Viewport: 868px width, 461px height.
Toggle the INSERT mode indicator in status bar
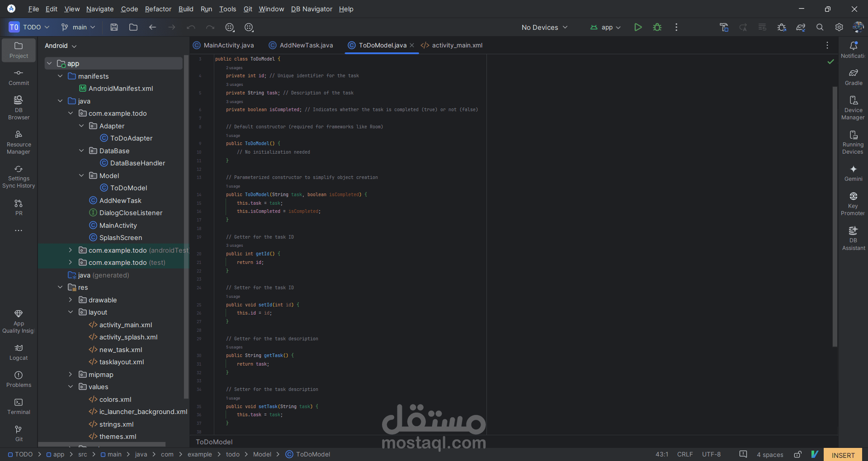(843, 455)
